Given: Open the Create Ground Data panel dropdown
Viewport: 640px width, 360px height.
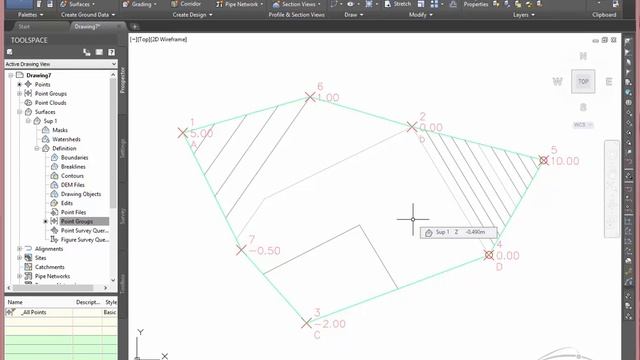Looking at the screenshot, I should pyautogui.click(x=88, y=15).
